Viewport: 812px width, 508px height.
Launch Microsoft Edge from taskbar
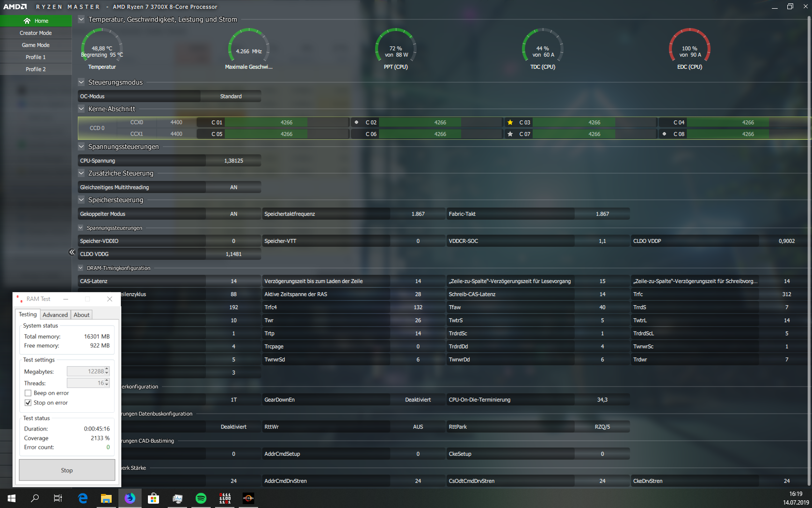coord(83,498)
